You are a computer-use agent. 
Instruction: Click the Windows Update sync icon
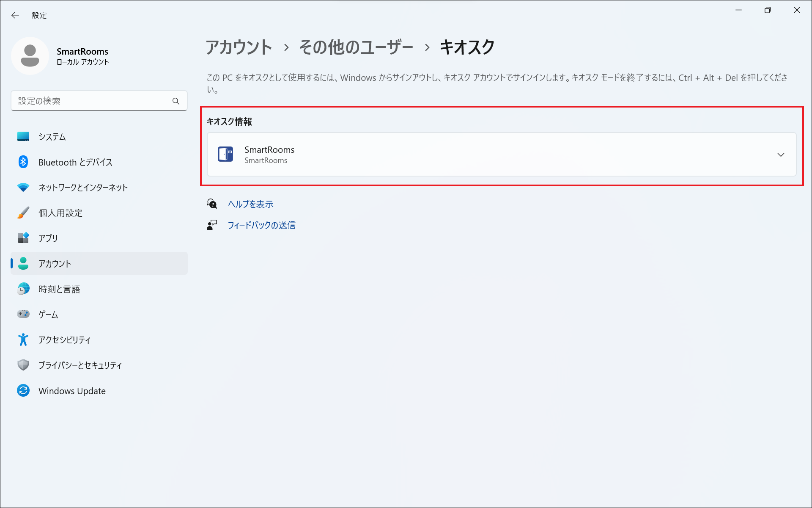coord(23,391)
